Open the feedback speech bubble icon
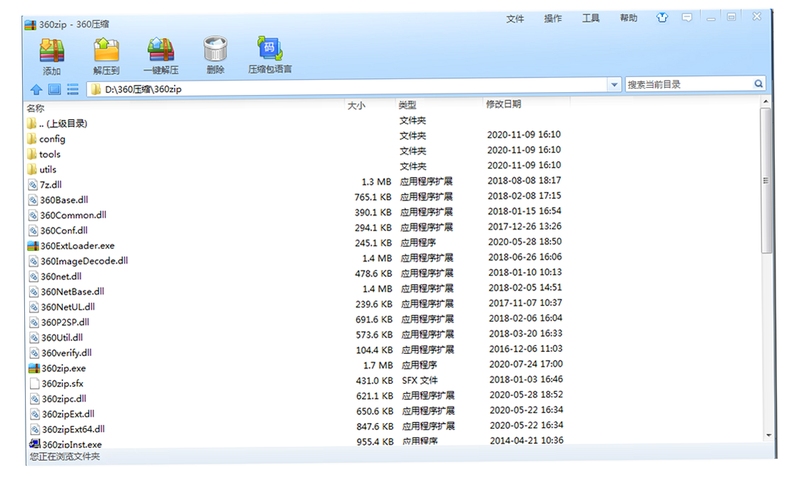Screen dimensions: 800x478 pos(687,18)
